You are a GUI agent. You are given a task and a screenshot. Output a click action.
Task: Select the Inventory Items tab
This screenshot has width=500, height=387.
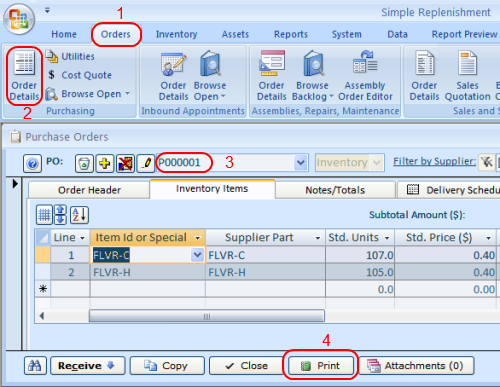click(x=212, y=189)
